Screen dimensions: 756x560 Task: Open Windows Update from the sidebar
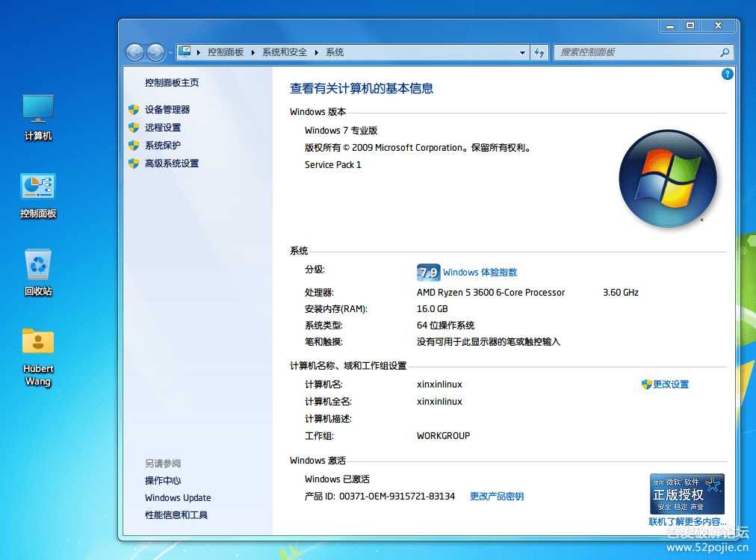click(177, 497)
